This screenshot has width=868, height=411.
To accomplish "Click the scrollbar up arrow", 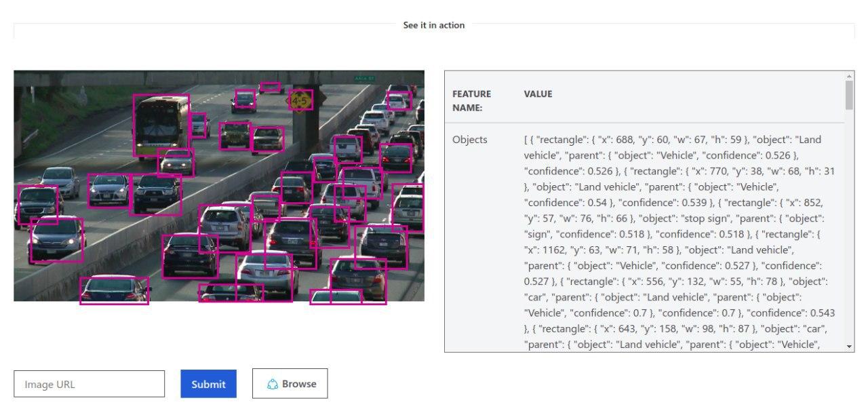I will coord(848,77).
